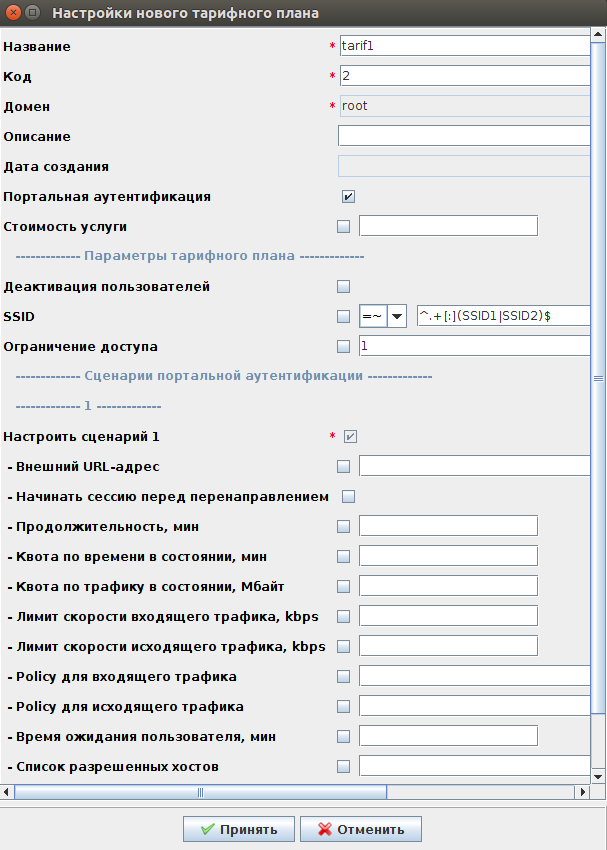Click the horizontal scrollbar left arrow
Viewport: 607px width, 850px height.
click(x=8, y=792)
